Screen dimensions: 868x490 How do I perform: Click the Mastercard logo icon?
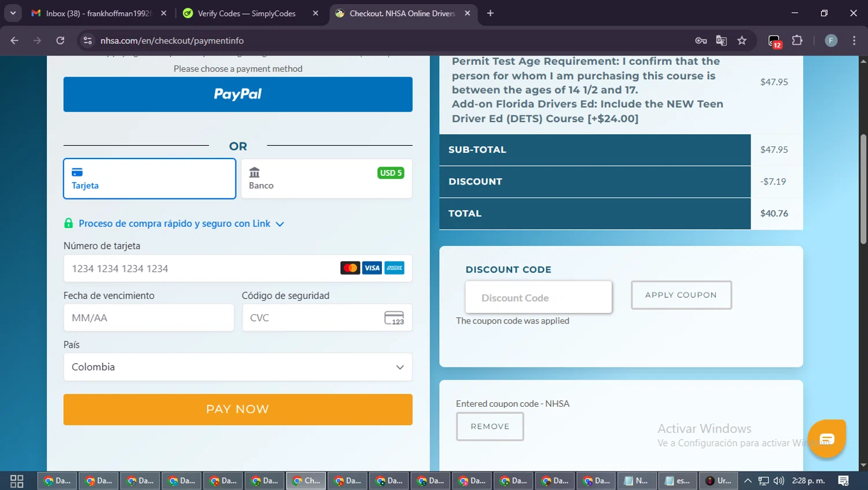point(350,268)
